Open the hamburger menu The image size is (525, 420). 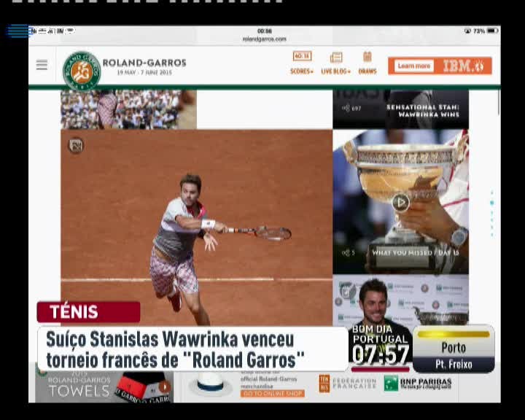tap(42, 65)
